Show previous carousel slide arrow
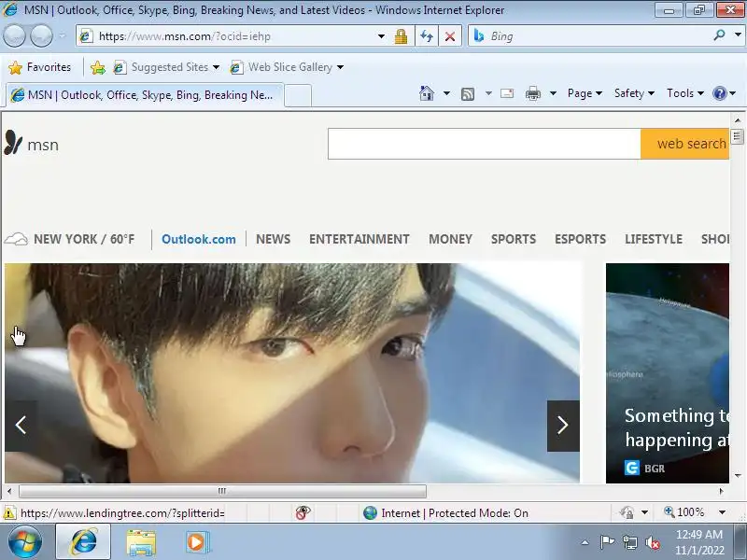The width and height of the screenshot is (747, 560). [21, 426]
